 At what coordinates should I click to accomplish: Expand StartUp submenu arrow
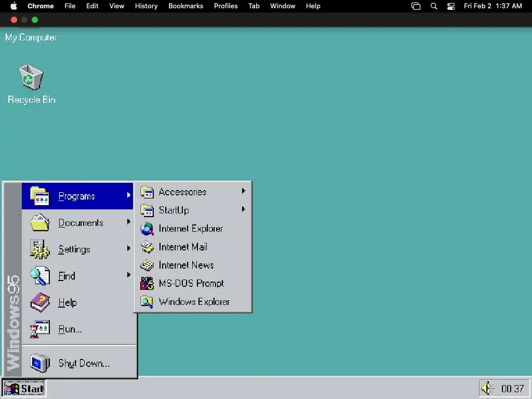pos(243,209)
